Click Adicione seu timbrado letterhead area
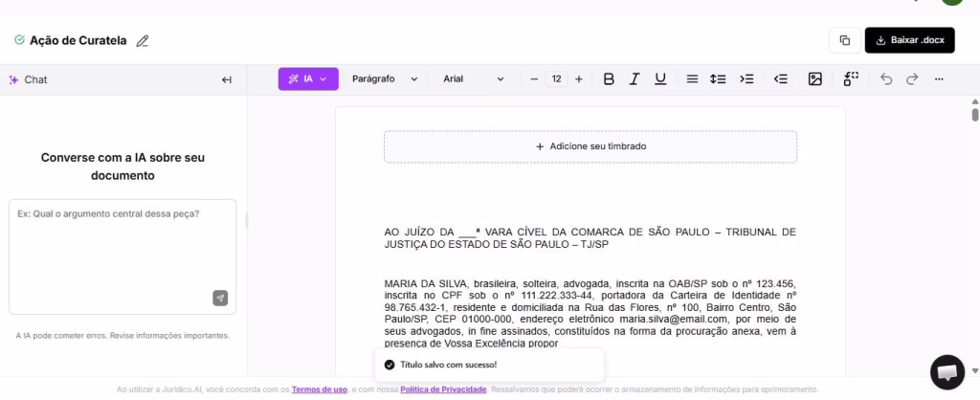Viewport: 980px width, 400px height. (590, 146)
